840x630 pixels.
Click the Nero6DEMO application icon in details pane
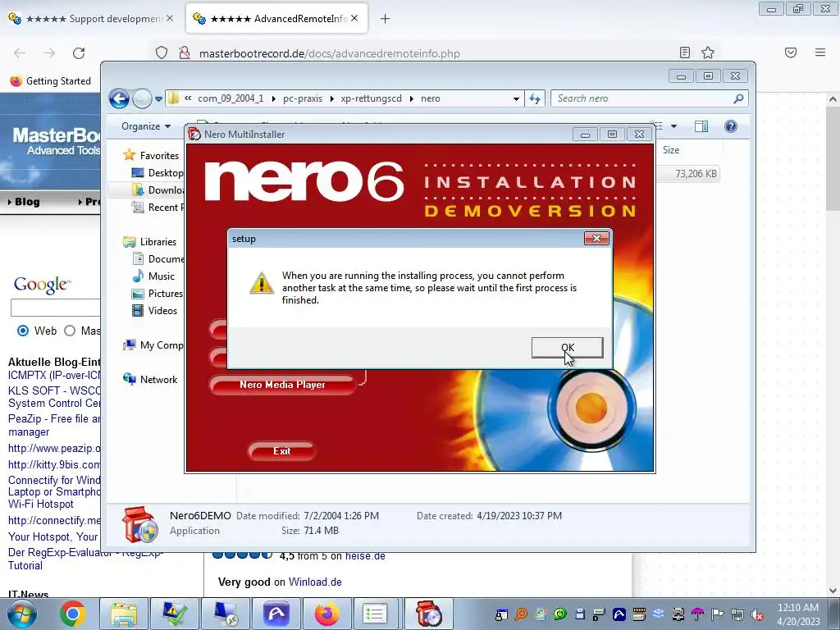pyautogui.click(x=139, y=524)
